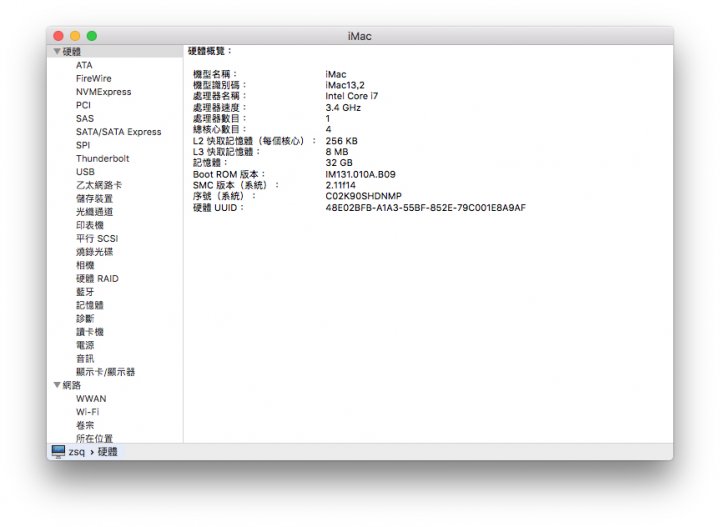This screenshot has height=527, width=720.
Task: Select 相機 in the sidebar
Action: click(x=85, y=265)
